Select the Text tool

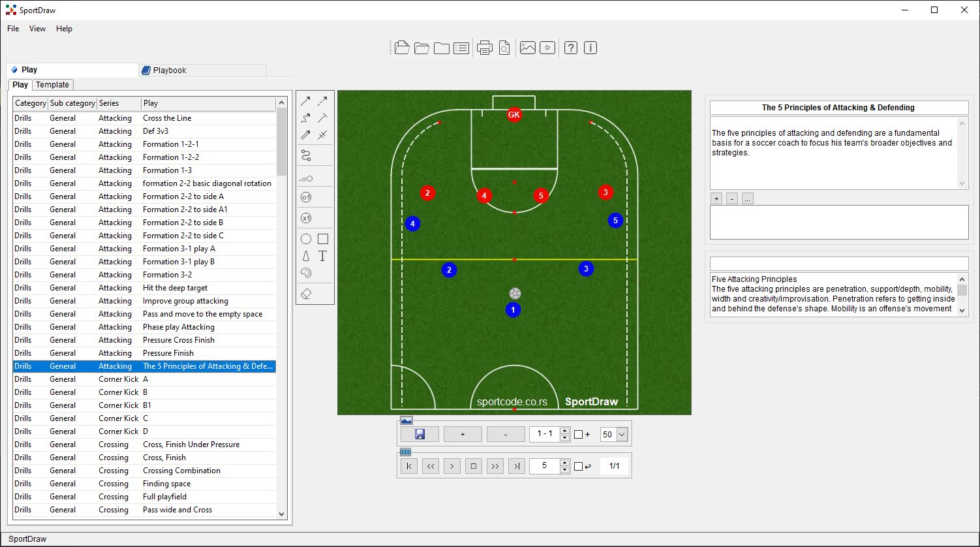(322, 256)
